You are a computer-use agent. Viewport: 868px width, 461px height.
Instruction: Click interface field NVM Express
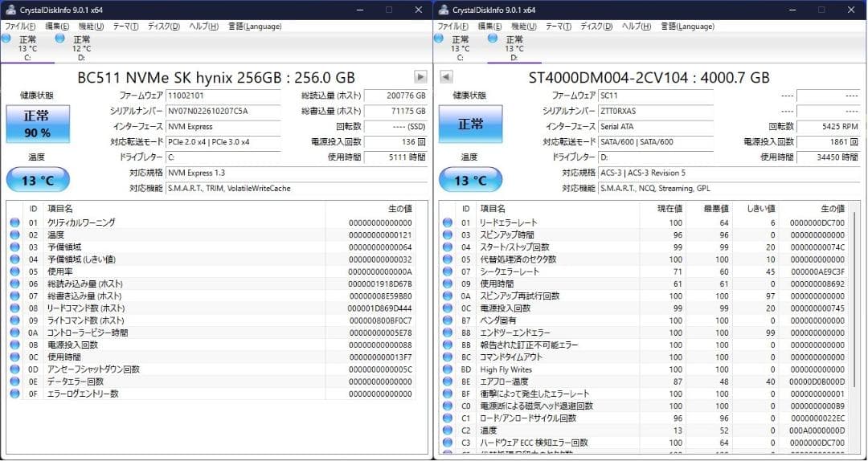223,127
